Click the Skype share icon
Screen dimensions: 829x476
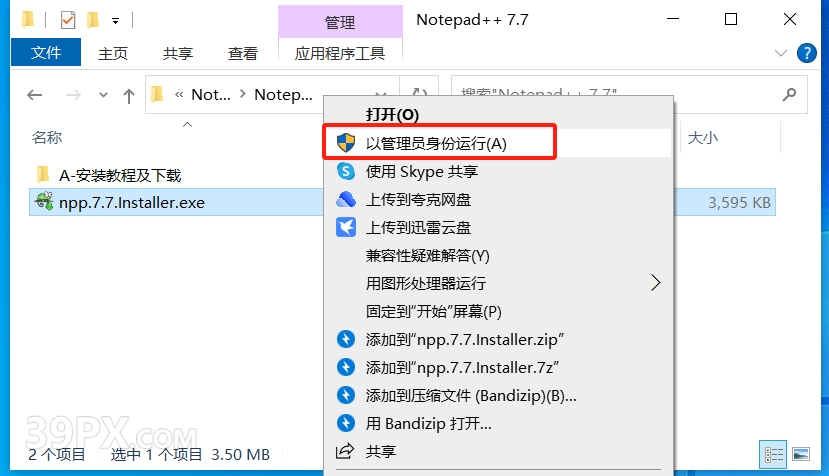[x=346, y=171]
